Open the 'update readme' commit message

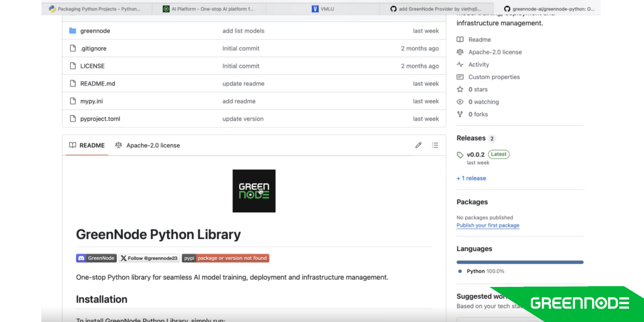coord(244,84)
